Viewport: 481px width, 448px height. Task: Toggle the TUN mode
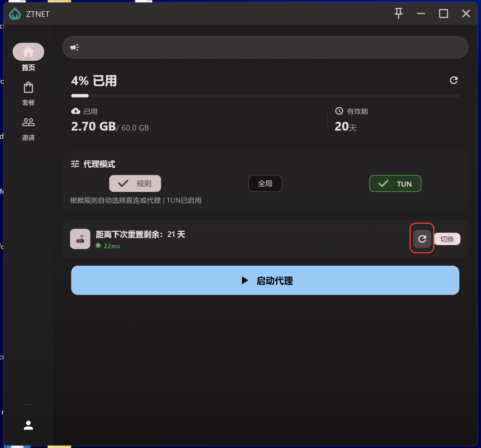[x=395, y=183]
